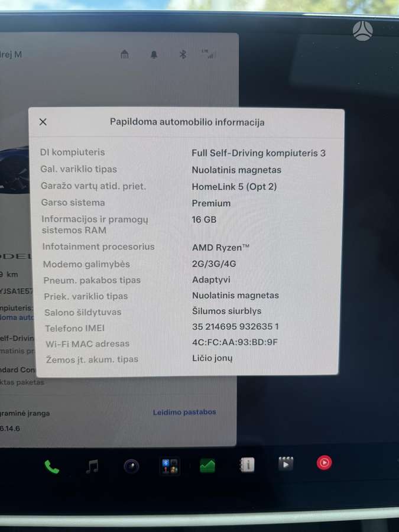399x532 pixels.
Task: Tap the HomeLink garage icon
Action: tap(125, 54)
